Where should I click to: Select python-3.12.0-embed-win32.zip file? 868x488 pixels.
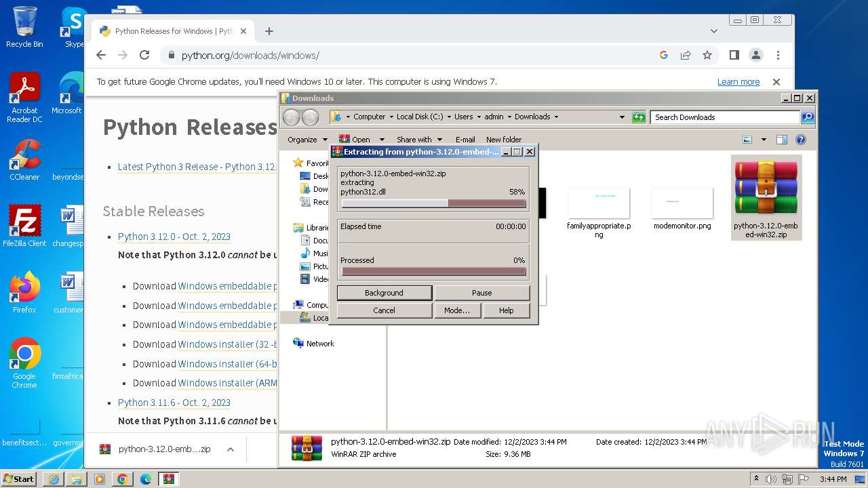[x=766, y=198]
